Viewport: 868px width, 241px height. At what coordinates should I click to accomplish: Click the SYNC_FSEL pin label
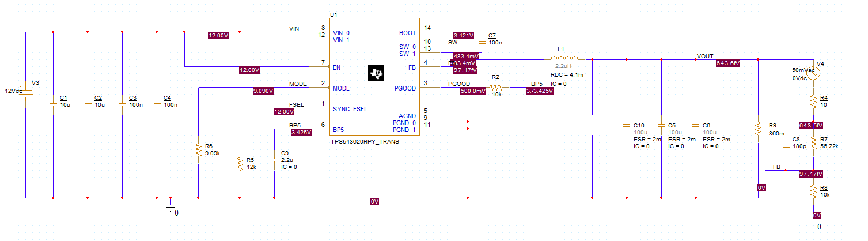[350, 109]
